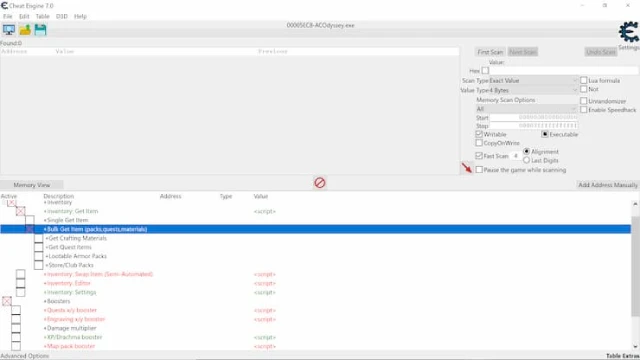Click the Next Scan button

point(522,52)
